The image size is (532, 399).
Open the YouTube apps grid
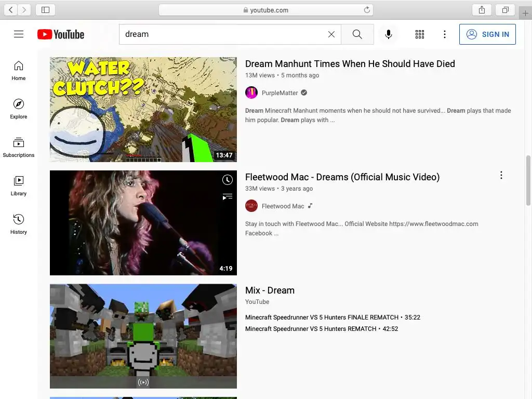pos(420,34)
